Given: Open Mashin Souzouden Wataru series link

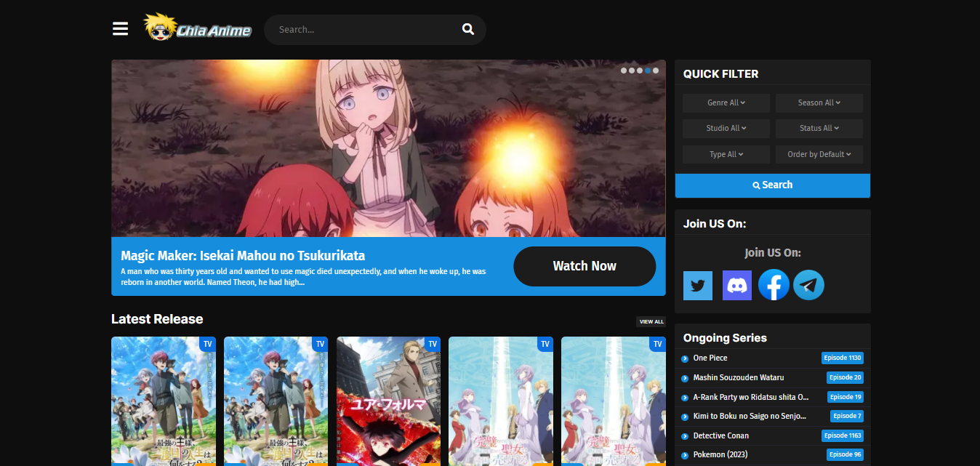Looking at the screenshot, I should (739, 378).
